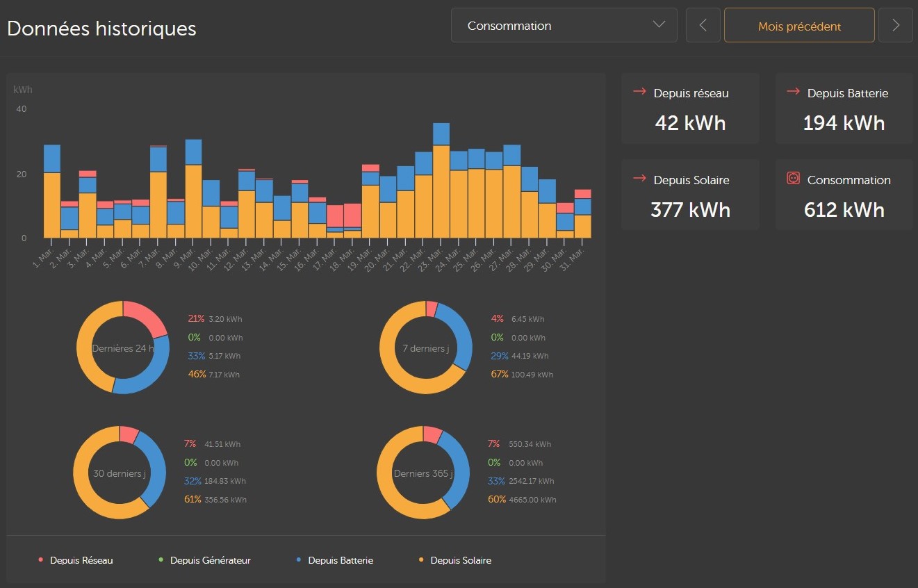The width and height of the screenshot is (918, 588).
Task: Open the Depuis Batterie 194 kWh card
Action: pyautogui.click(x=844, y=109)
